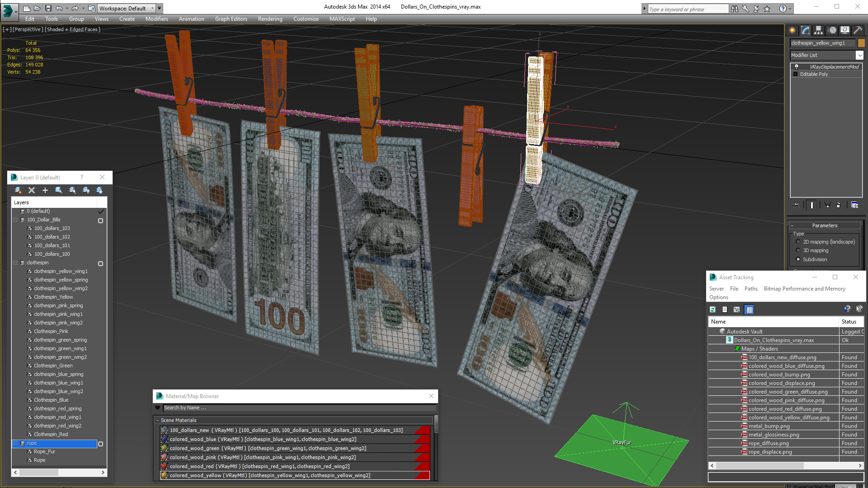This screenshot has width=868, height=488.
Task: Click the binoculars search icon
Action: [x=735, y=9]
